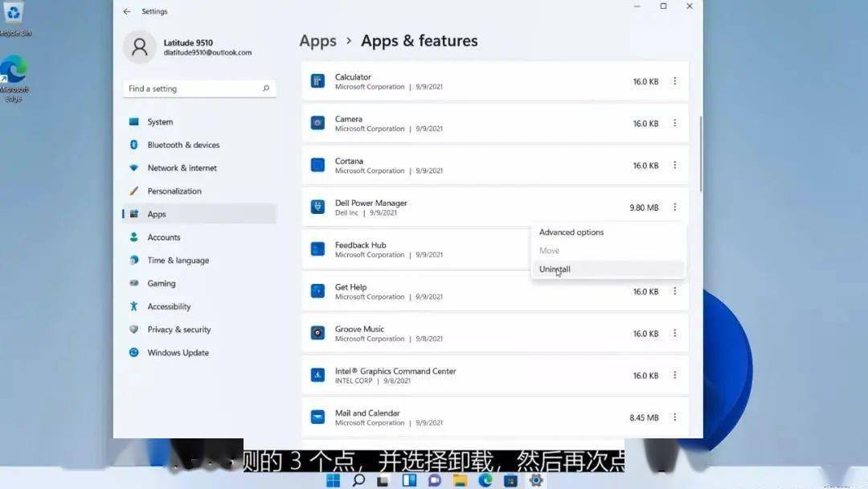
Task: Click the Find a setting search box
Action: (199, 88)
